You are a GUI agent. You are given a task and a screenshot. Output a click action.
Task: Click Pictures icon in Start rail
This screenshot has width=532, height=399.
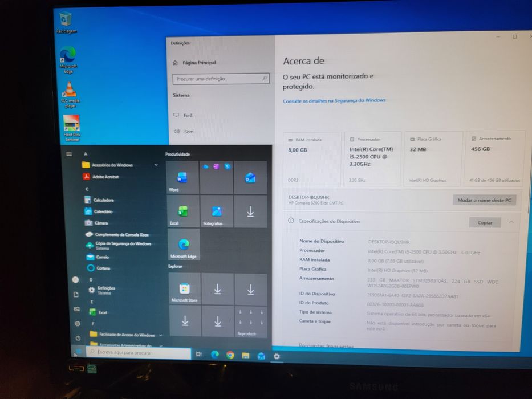point(76,309)
